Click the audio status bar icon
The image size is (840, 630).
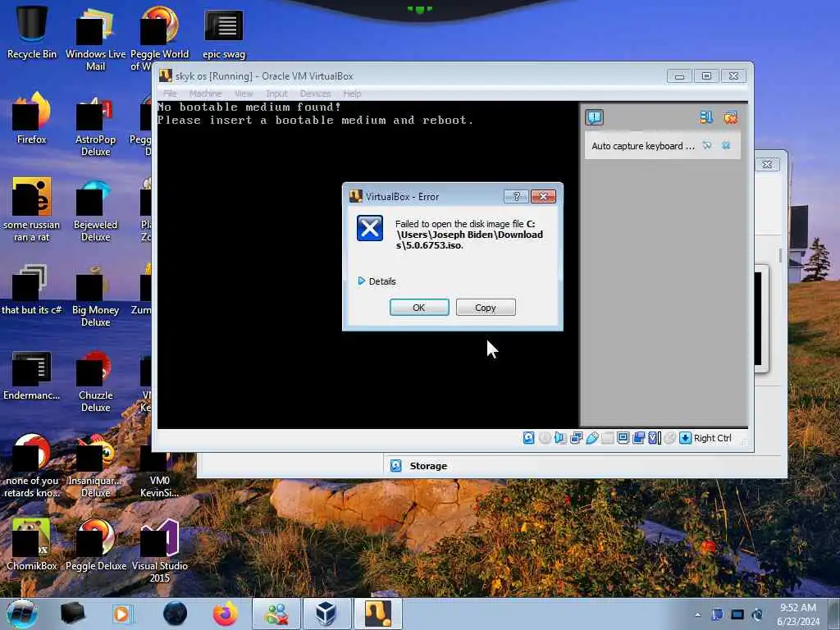560,438
